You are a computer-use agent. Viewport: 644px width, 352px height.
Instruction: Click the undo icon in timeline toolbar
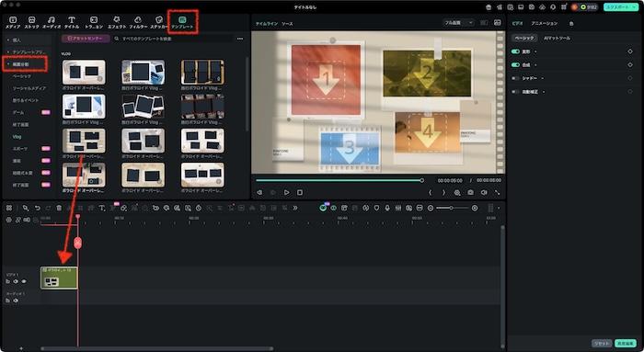[38, 208]
